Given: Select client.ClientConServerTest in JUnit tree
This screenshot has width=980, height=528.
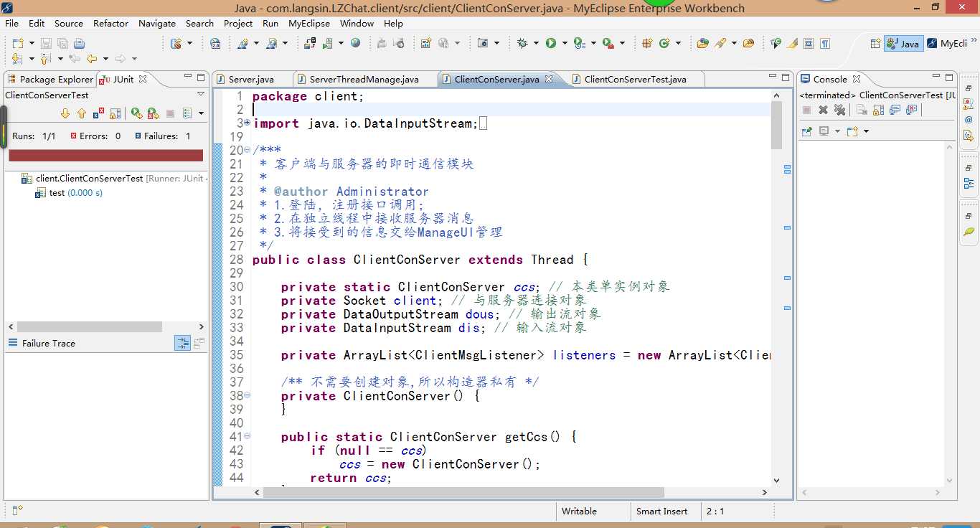Looking at the screenshot, I should coord(90,178).
